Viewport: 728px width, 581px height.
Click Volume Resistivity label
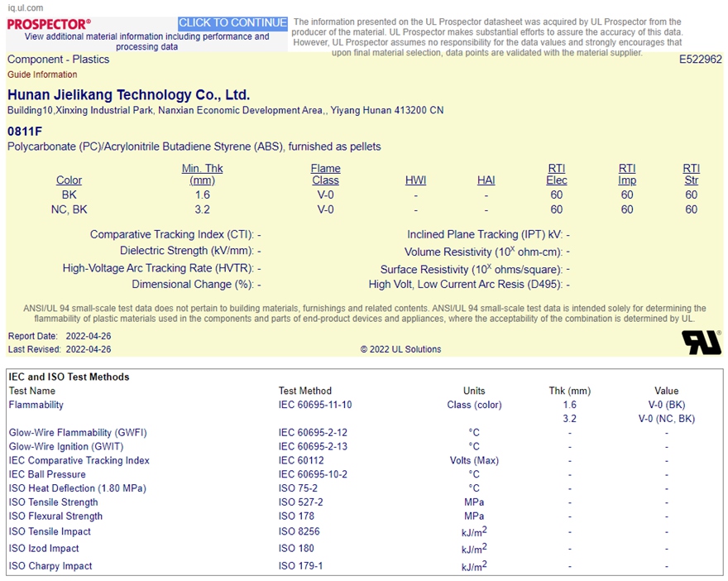[483, 252]
